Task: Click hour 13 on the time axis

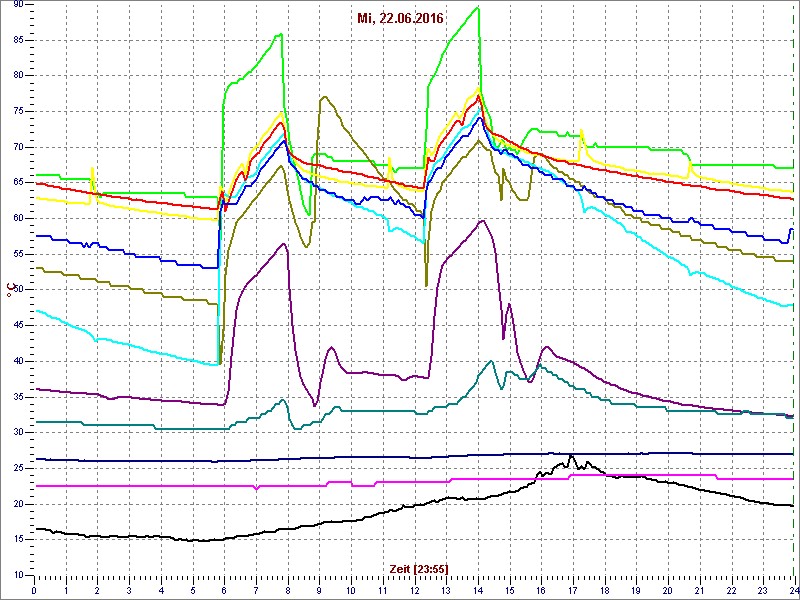Action: click(445, 590)
